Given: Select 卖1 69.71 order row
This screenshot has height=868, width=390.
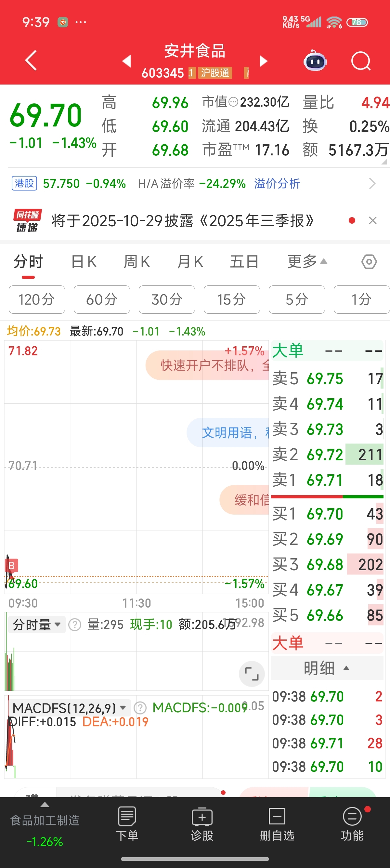Looking at the screenshot, I should pos(327,480).
